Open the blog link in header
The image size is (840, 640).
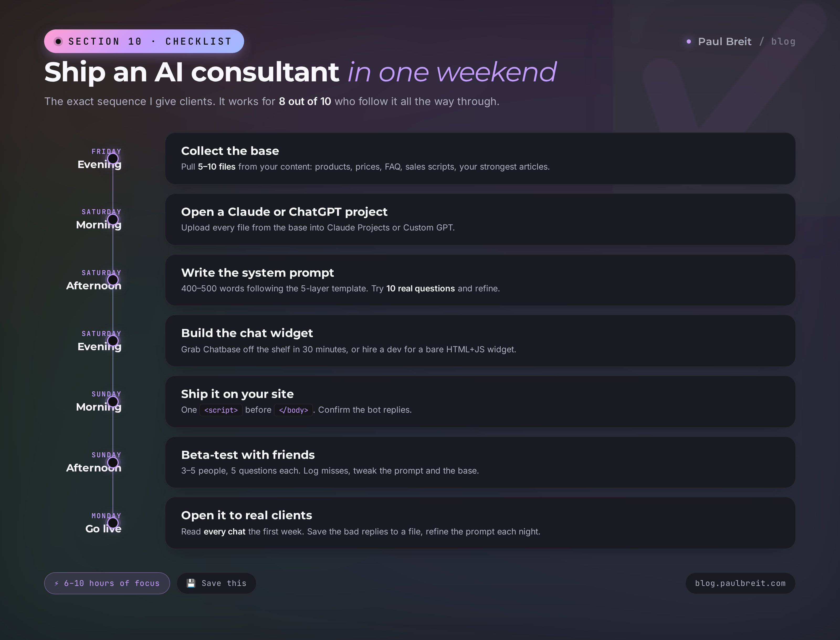(783, 41)
